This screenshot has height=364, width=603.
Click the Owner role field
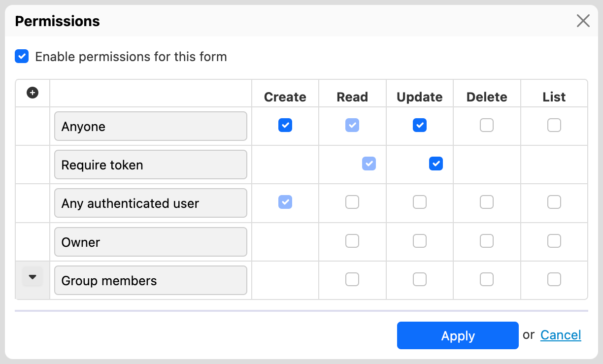tap(150, 242)
